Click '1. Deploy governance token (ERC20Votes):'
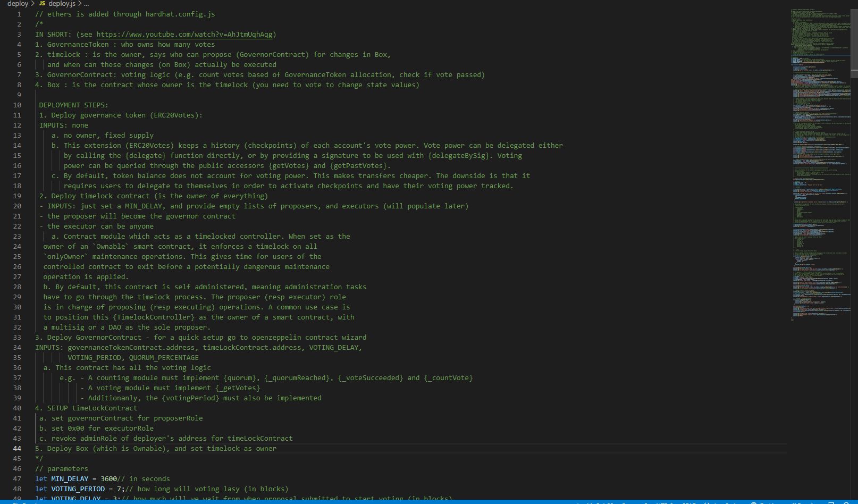This screenshot has height=504, width=858. pos(121,115)
